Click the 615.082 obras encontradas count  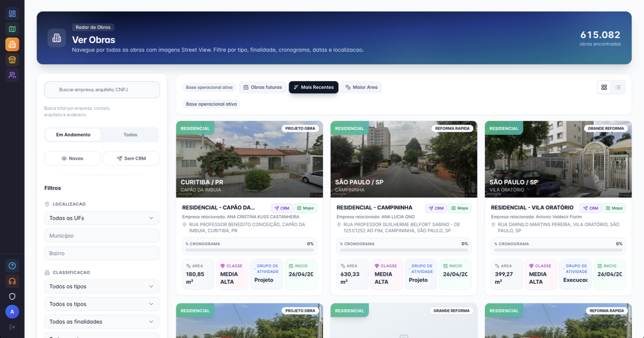click(x=600, y=38)
